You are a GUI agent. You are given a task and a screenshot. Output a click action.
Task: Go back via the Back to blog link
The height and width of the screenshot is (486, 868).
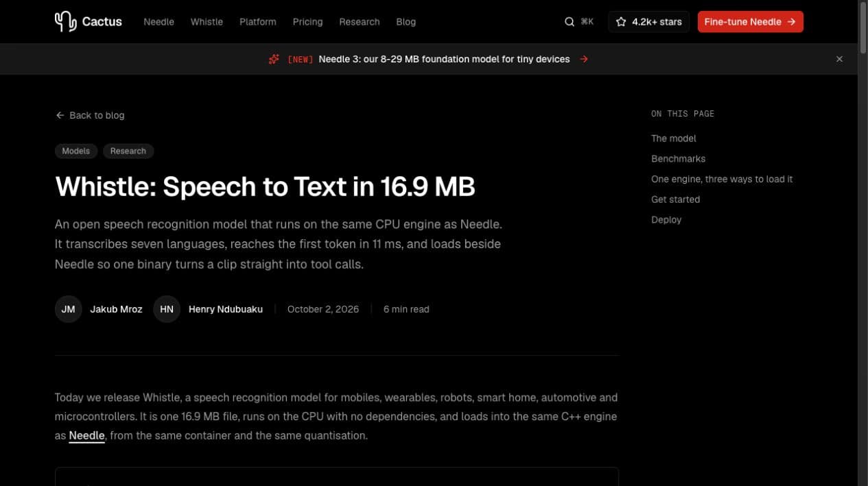tap(90, 115)
